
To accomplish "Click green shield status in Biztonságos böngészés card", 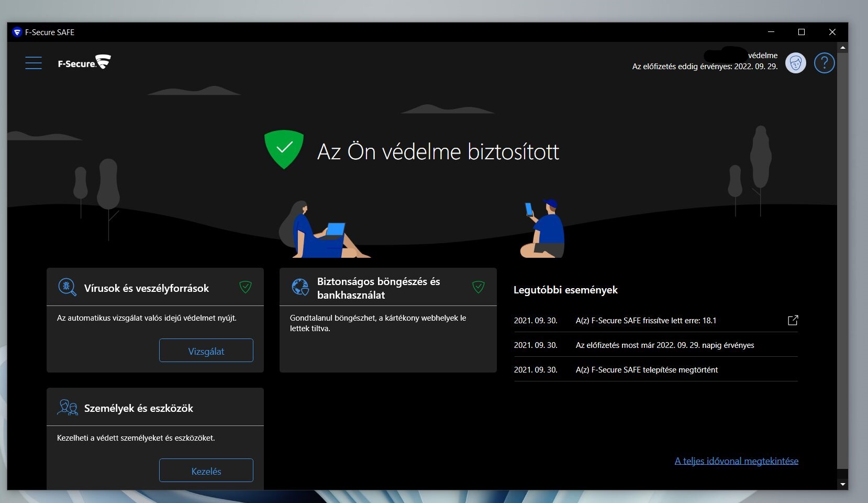I will (x=478, y=287).
